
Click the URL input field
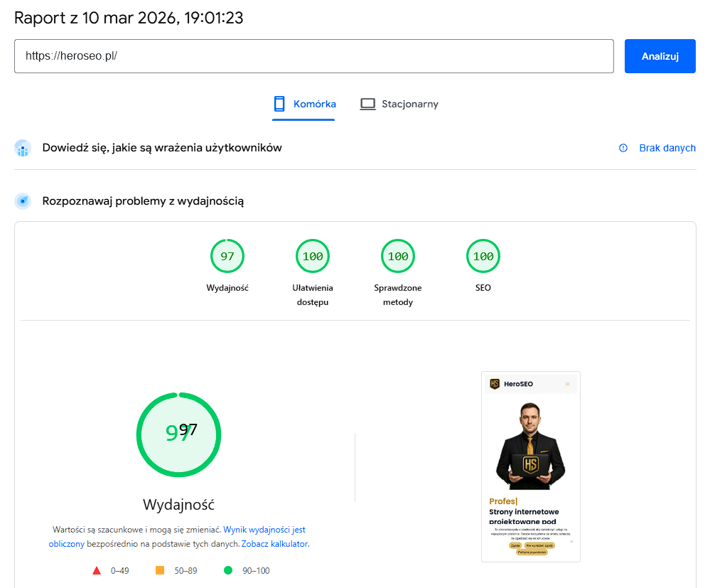pyautogui.click(x=314, y=56)
